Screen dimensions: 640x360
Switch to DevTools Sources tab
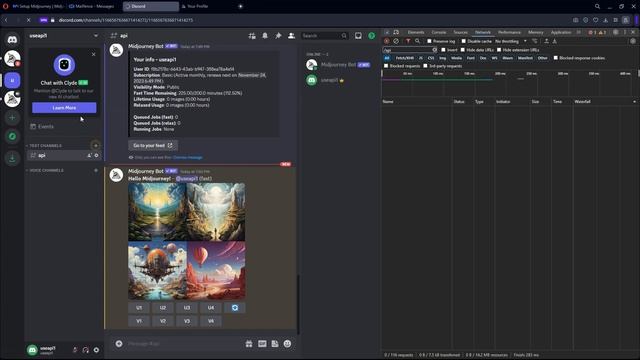pyautogui.click(x=460, y=32)
